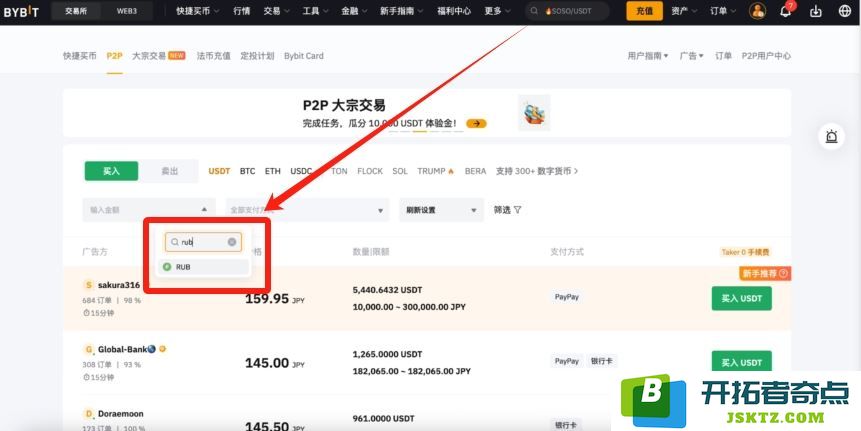Click the SOSO/USDT search box

[567, 11]
